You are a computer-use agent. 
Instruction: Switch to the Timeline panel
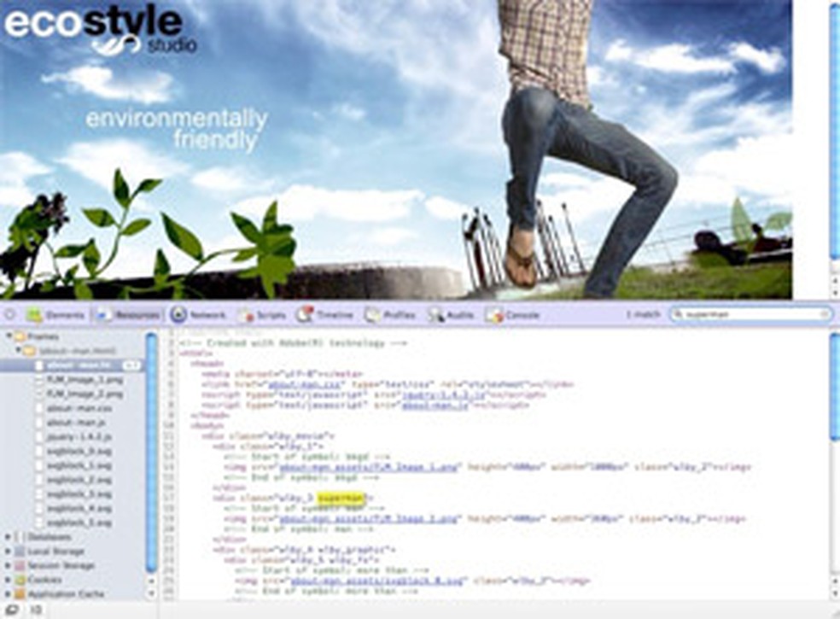click(x=324, y=314)
